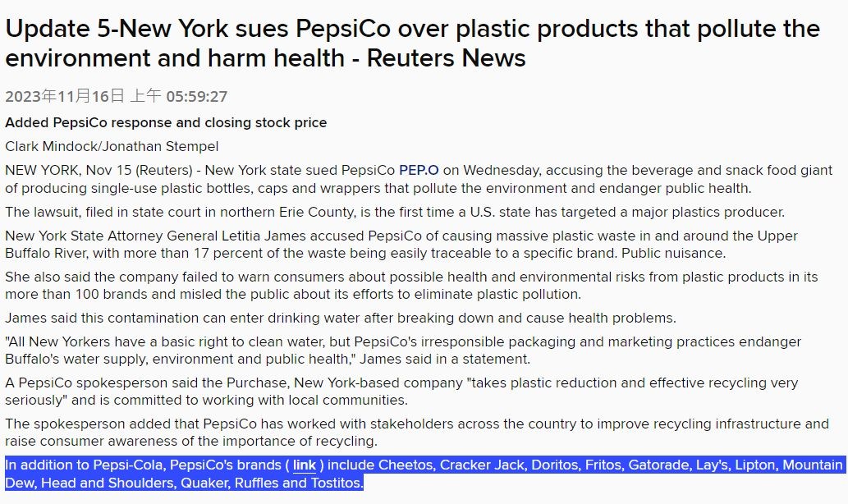Follow the underlined "link" in brands sentence

click(305, 465)
